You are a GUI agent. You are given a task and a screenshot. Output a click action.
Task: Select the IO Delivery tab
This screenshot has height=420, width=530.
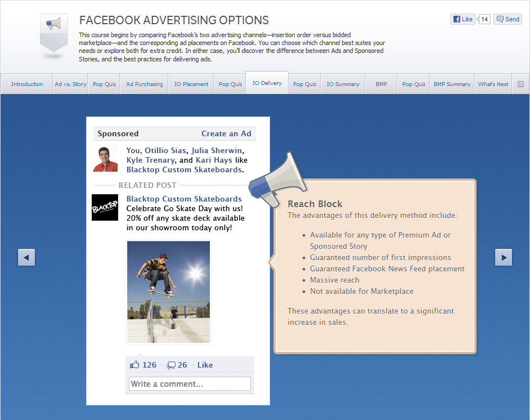(267, 83)
